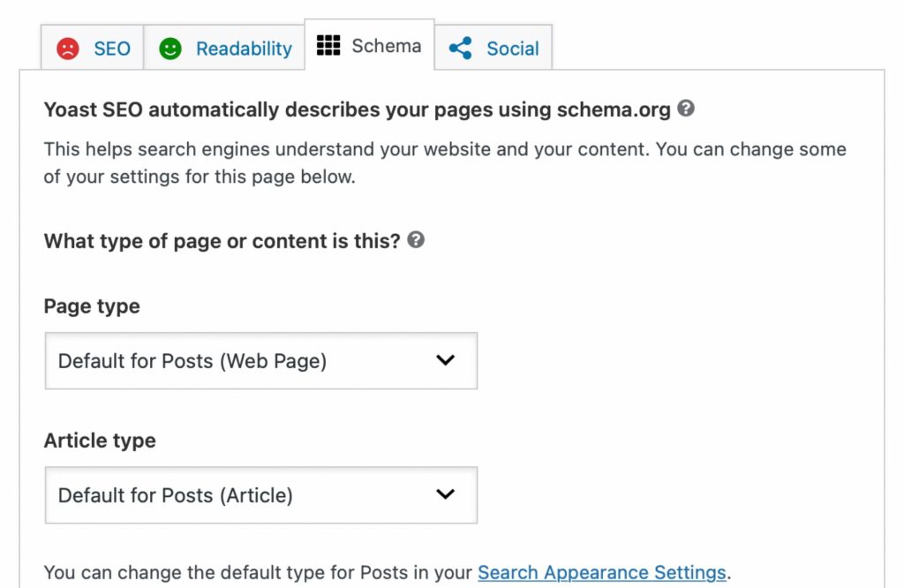Switch to the SEO tab
Screen dimensions: 904x588
[93, 48]
